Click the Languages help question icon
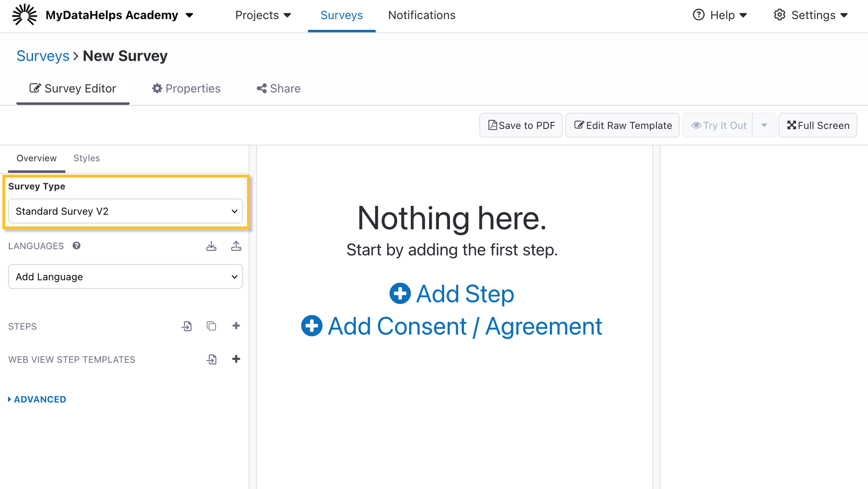This screenshot has width=868, height=489. click(x=77, y=246)
